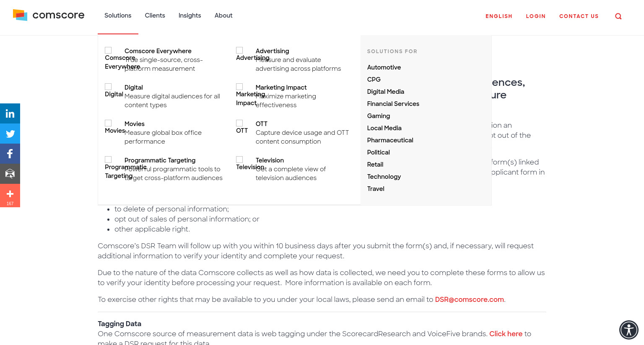The height and width of the screenshot is (345, 644).
Task: Share page via LinkedIn icon
Action: (10, 113)
